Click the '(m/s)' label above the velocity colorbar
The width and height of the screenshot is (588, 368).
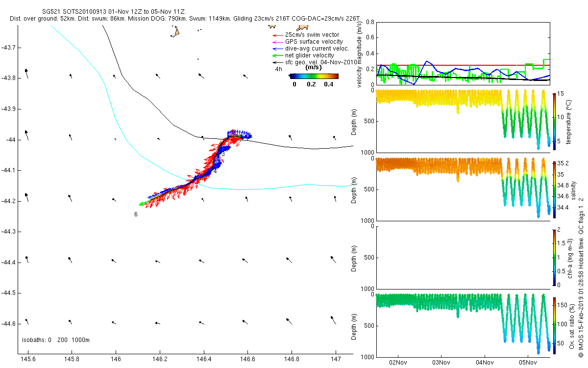click(x=314, y=68)
